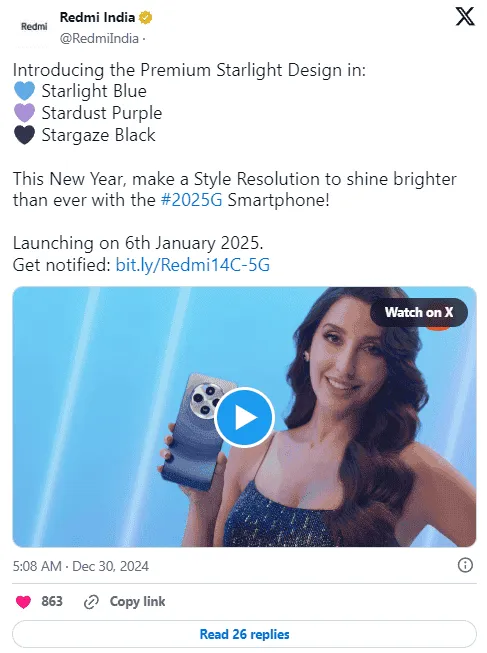The height and width of the screenshot is (653, 487).
Task: Open the #2025G hashtag
Action: [x=192, y=200]
